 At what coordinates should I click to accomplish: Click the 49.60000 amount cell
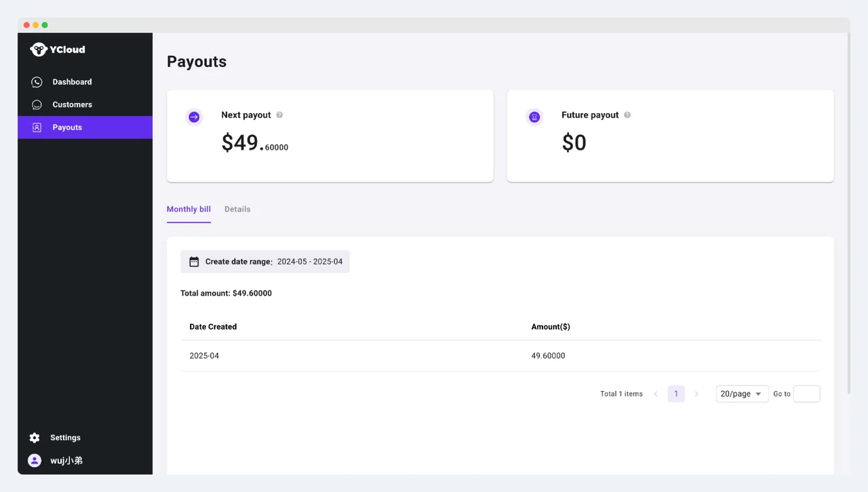click(548, 356)
